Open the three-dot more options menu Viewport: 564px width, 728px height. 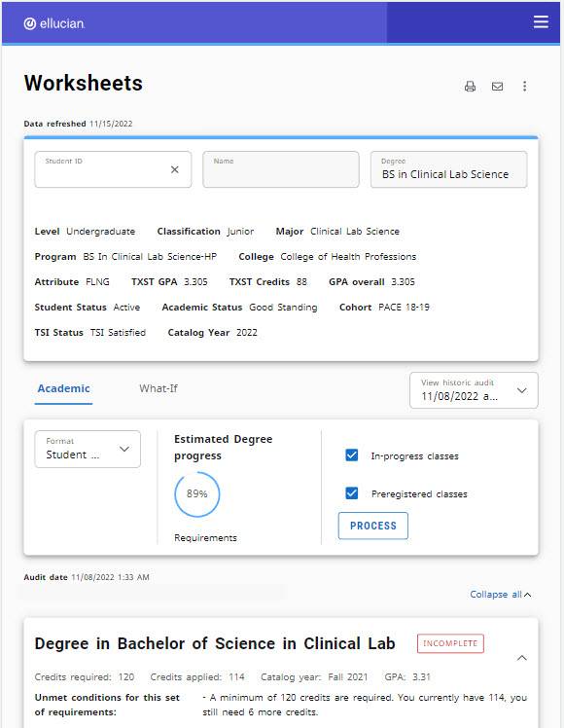coord(524,87)
